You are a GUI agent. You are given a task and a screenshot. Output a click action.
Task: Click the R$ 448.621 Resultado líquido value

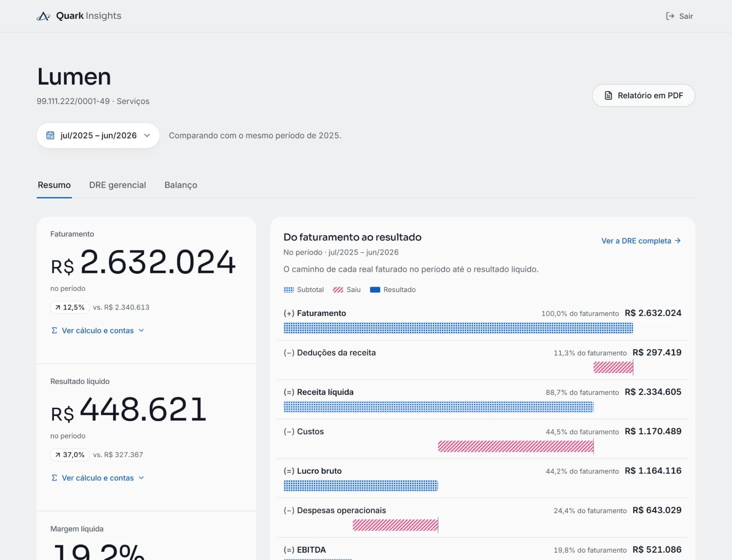(129, 410)
